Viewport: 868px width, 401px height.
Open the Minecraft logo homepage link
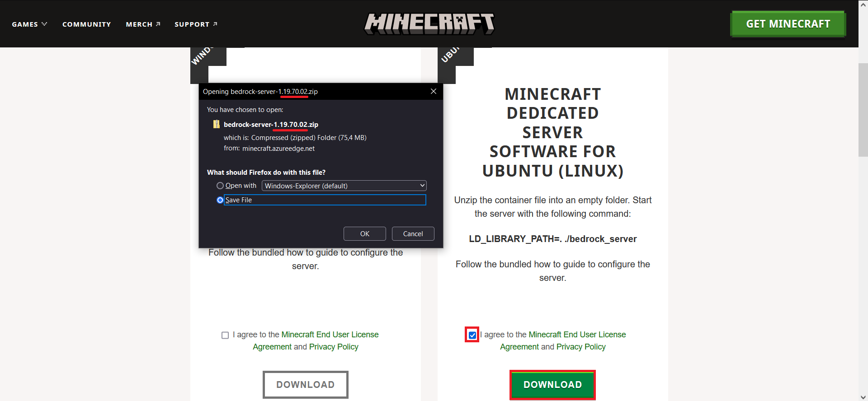click(429, 24)
